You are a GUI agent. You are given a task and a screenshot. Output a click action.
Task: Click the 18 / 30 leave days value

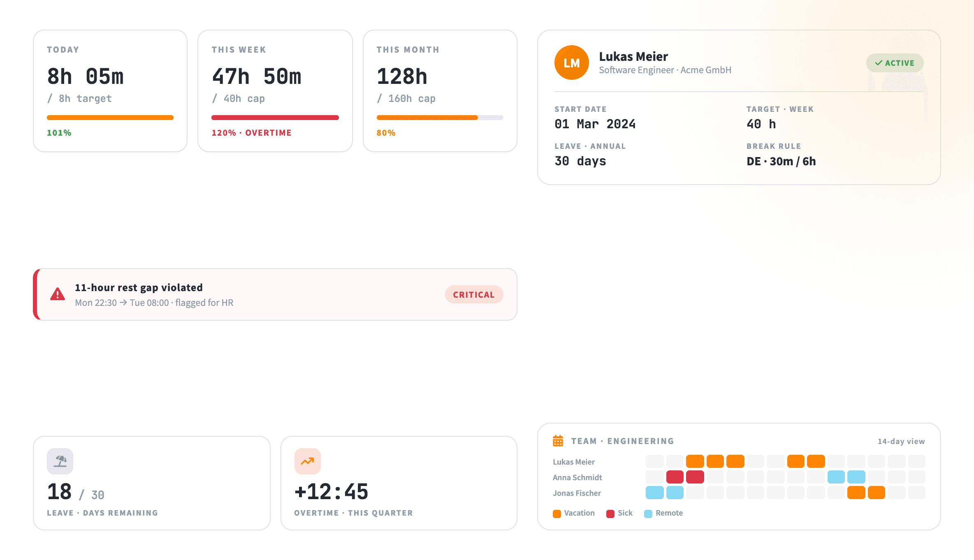[76, 493]
